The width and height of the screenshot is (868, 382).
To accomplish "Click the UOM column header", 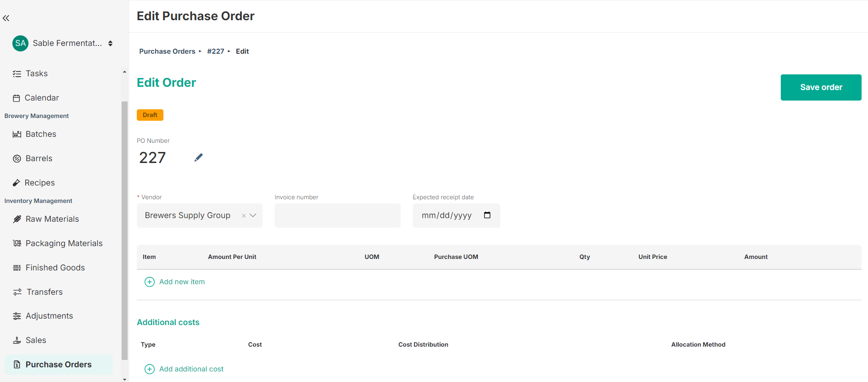I will tap(372, 257).
